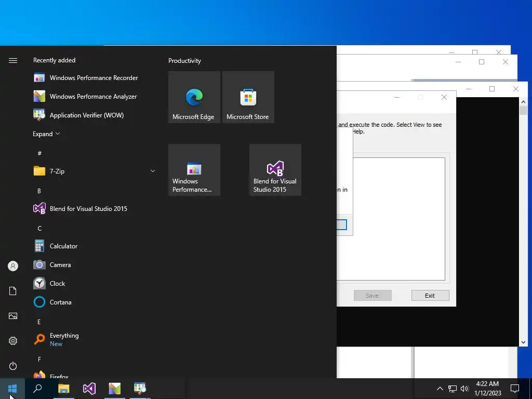
Task: Open the network icon in the system tray
Action: click(x=453, y=389)
